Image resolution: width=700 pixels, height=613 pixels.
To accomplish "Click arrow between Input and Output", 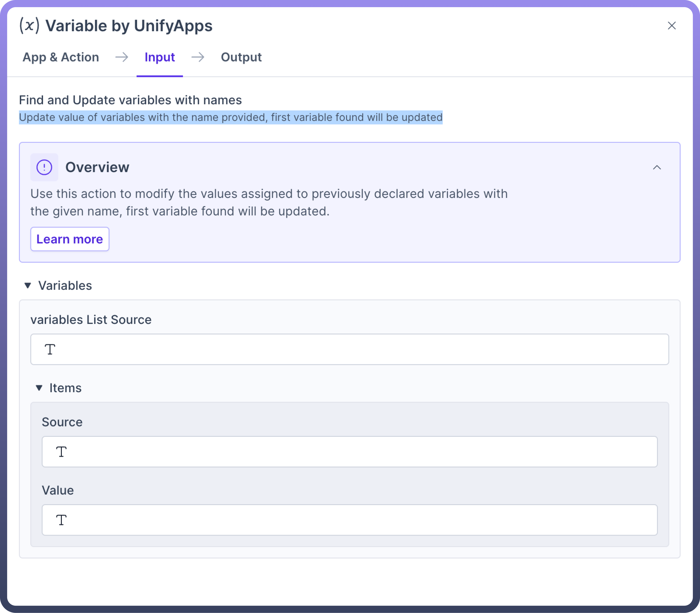I will pos(198,57).
